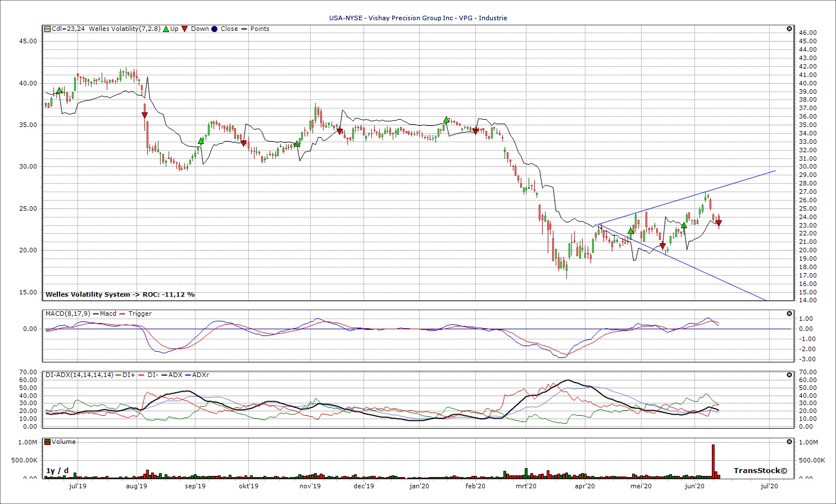Click the nov'19 date axis label

click(x=310, y=486)
